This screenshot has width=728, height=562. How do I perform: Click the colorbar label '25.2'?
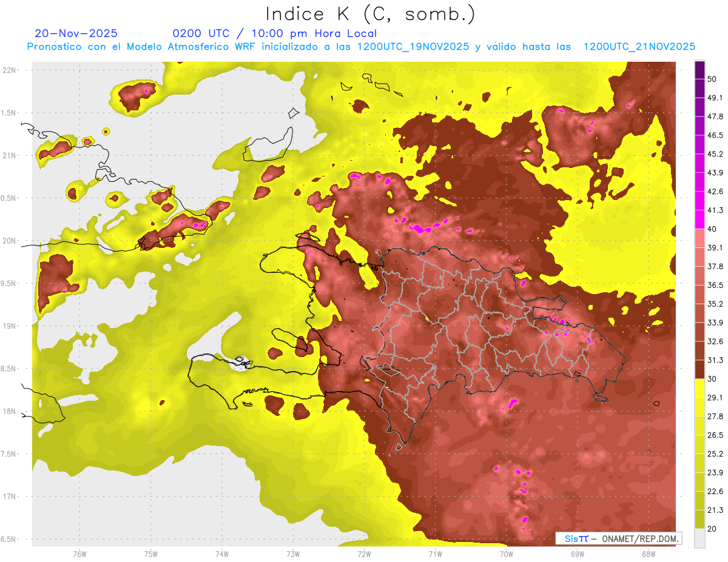coord(715,454)
